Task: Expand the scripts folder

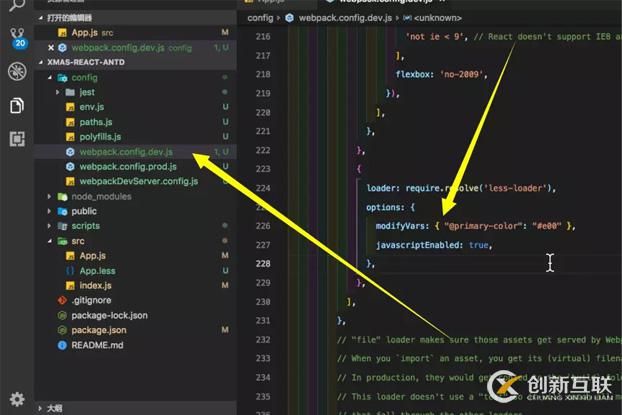Action: point(49,226)
